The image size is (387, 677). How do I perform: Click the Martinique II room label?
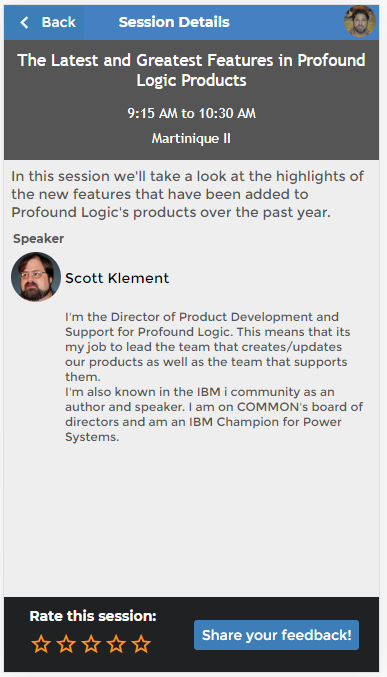[191, 139]
